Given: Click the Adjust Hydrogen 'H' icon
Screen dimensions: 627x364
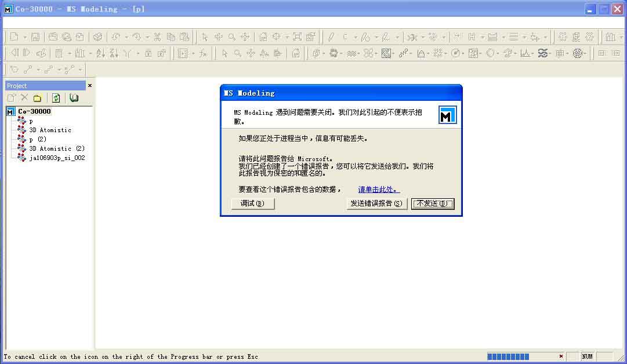Looking at the screenshot, I should click(x=472, y=37).
